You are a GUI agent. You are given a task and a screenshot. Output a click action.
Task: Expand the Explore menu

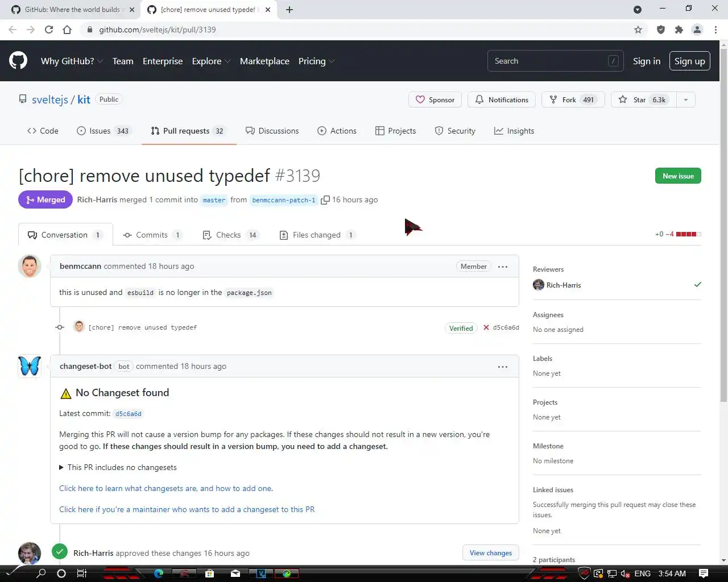coord(211,61)
